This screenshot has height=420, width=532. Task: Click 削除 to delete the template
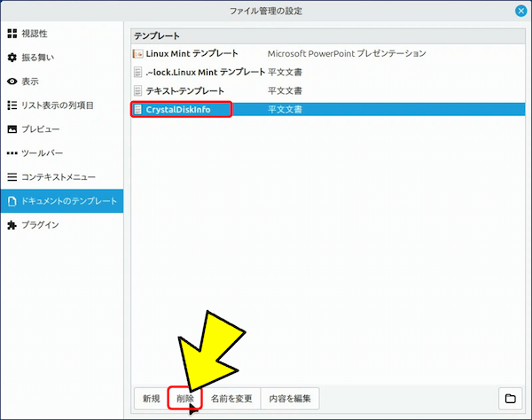pos(185,399)
